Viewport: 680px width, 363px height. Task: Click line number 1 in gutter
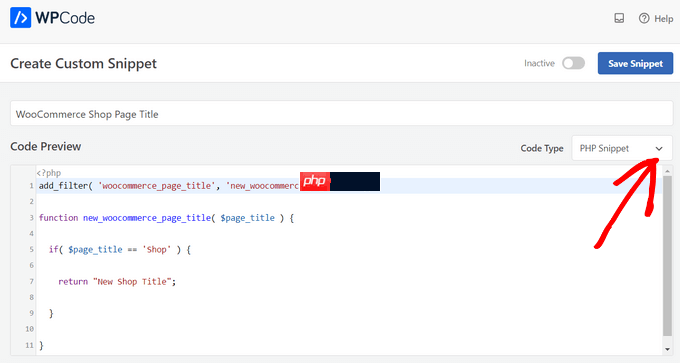(x=31, y=186)
